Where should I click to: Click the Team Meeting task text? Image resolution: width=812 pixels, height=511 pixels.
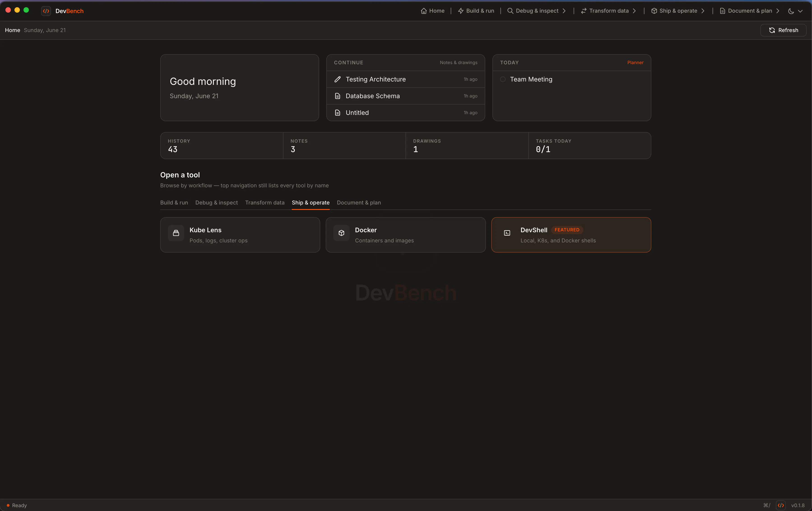(531, 79)
